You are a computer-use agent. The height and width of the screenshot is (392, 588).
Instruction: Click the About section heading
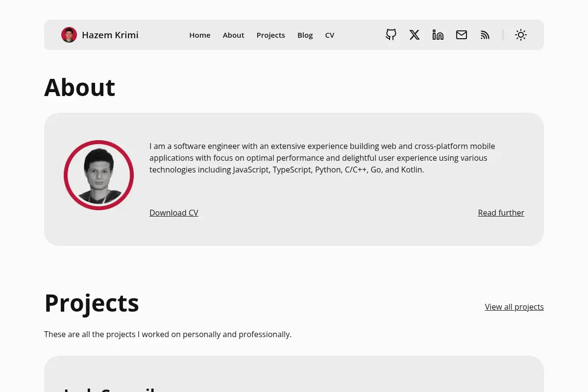(x=80, y=87)
